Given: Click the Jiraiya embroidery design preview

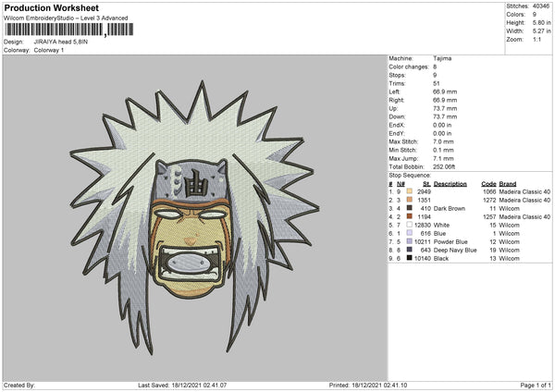Looking at the screenshot, I should point(194,217).
